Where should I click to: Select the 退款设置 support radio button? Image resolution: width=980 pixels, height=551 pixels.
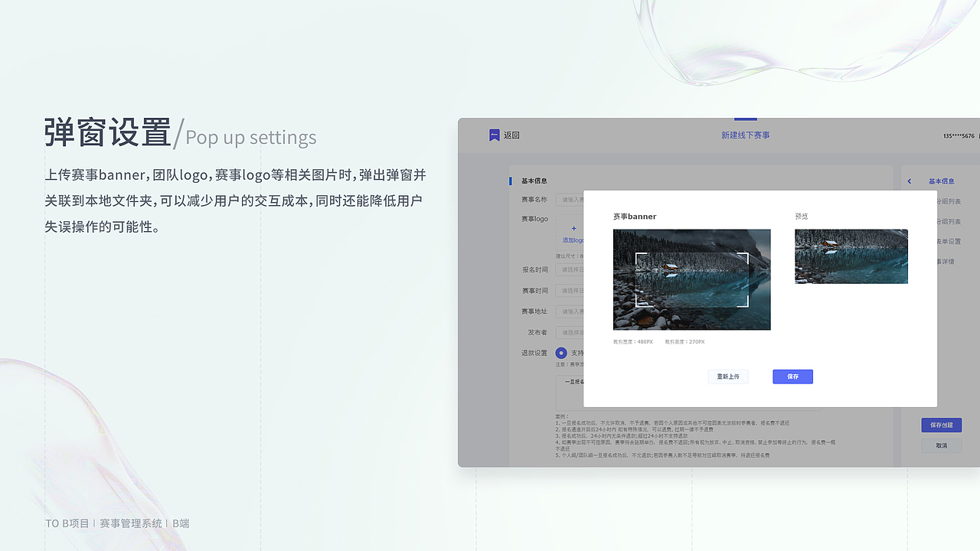[561, 353]
